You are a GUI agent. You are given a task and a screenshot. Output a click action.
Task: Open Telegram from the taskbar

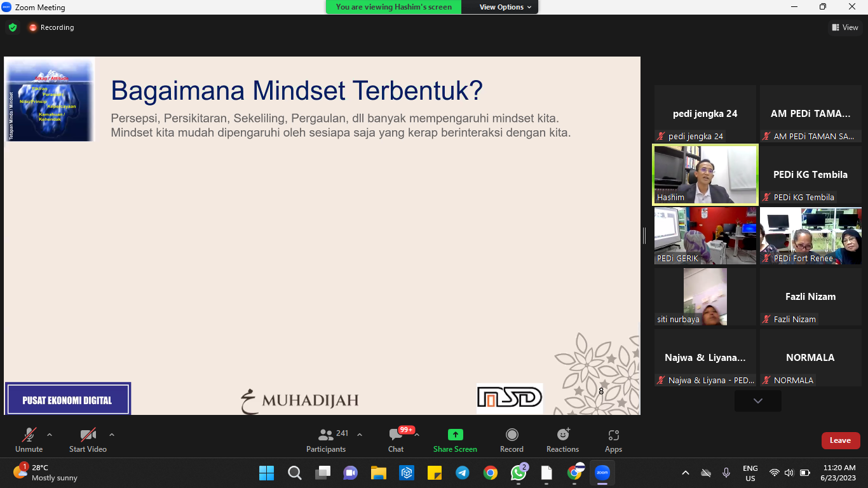coord(463,473)
